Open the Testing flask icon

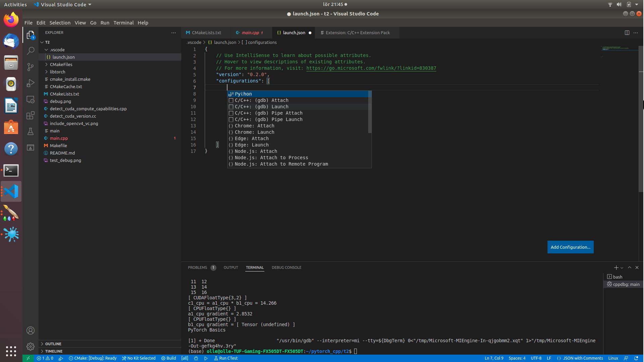click(x=30, y=131)
